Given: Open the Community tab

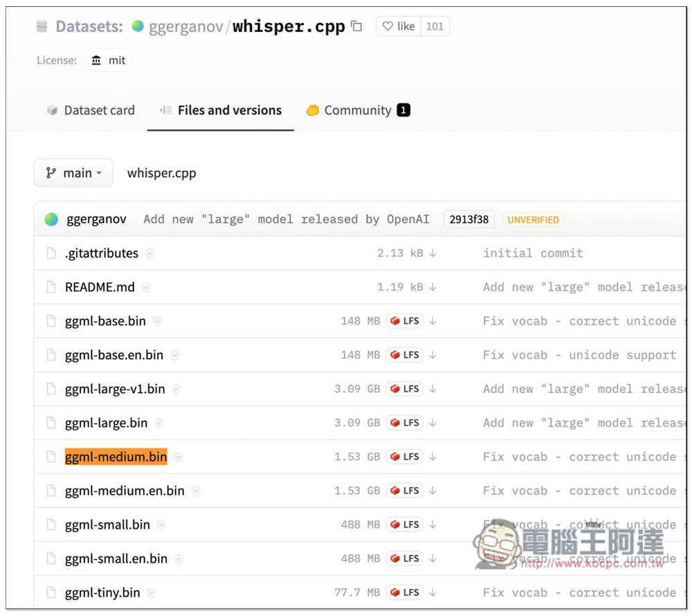Looking at the screenshot, I should (358, 110).
